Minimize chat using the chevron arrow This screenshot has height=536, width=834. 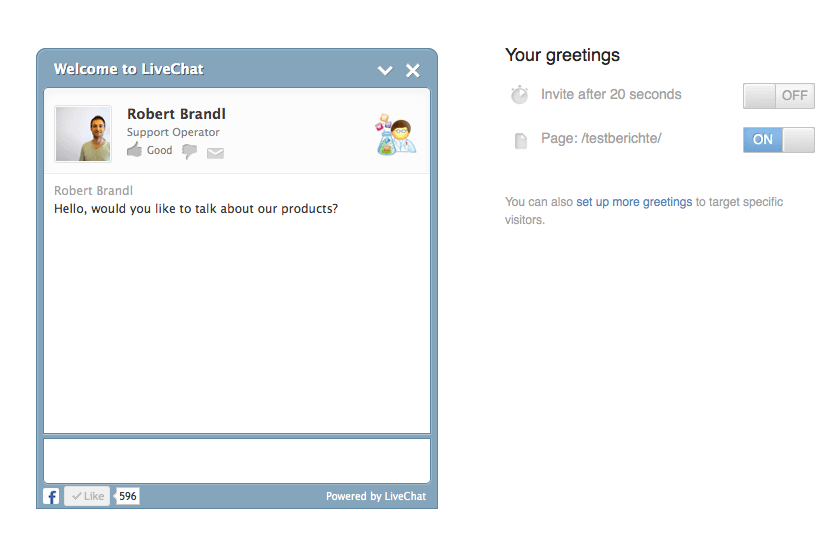[385, 70]
